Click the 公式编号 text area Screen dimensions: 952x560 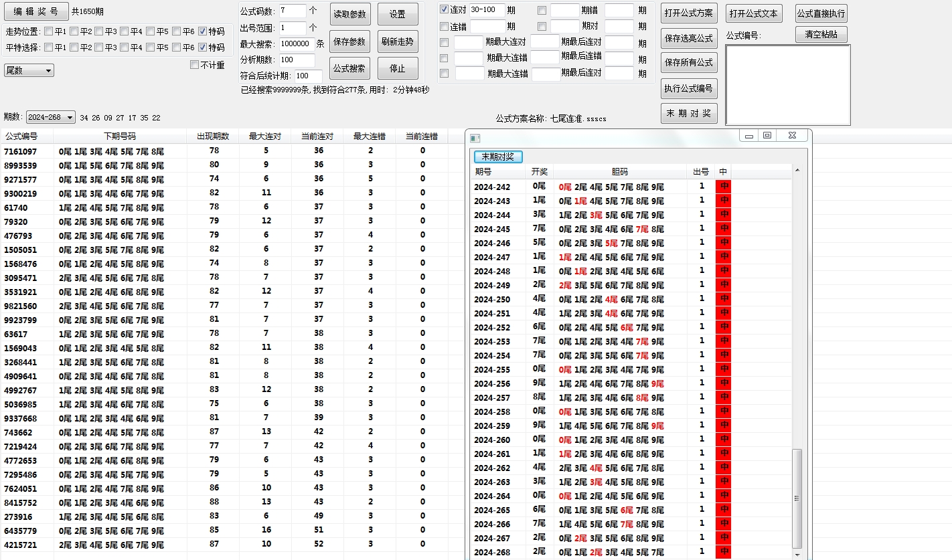click(787, 84)
